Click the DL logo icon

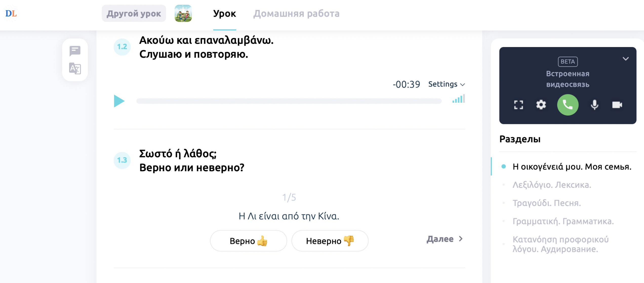11,13
